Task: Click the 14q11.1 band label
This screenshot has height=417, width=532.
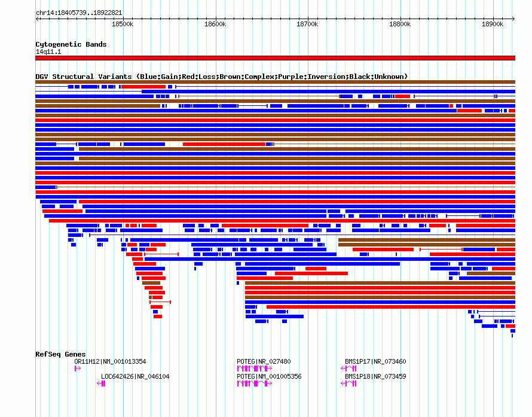Action: pyautogui.click(x=48, y=51)
